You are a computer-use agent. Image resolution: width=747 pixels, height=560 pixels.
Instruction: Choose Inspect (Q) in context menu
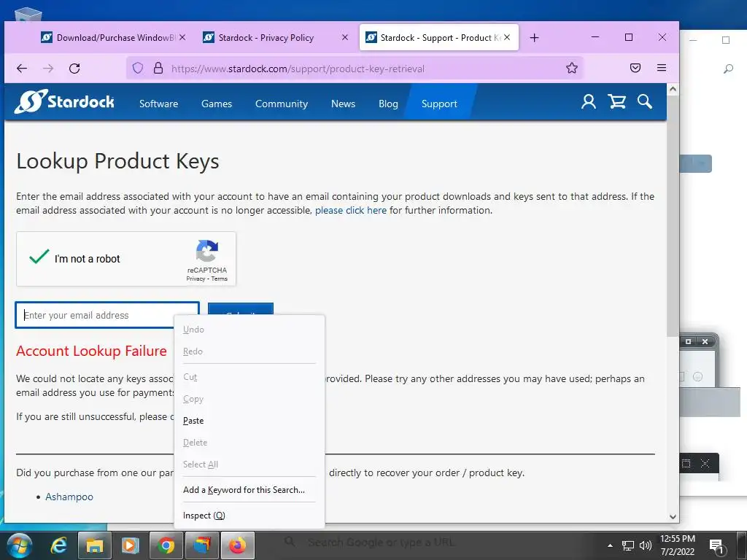pos(249,516)
